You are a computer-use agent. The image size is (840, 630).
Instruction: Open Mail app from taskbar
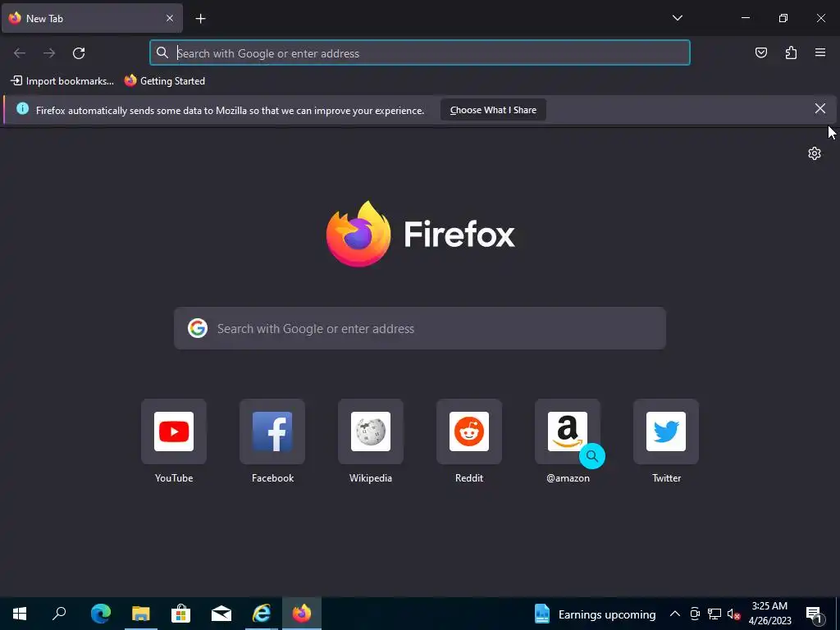221,614
